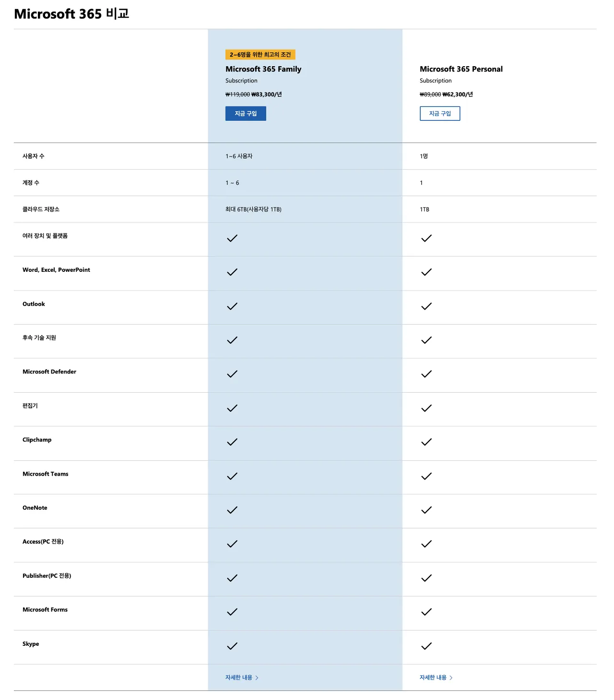Viewport: 614px width, 700px height.
Task: Click Personal checkmark for 후속 기술 지원
Action: coord(426,340)
